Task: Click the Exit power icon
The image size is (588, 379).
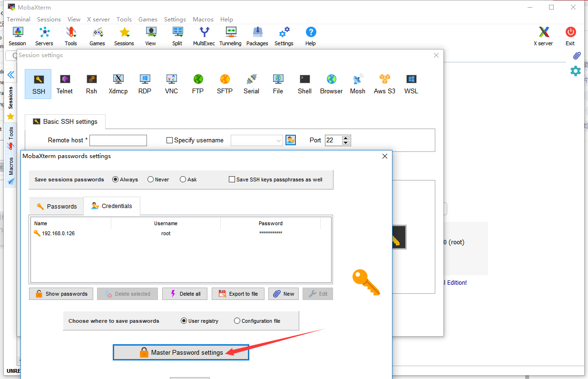Action: point(570,36)
